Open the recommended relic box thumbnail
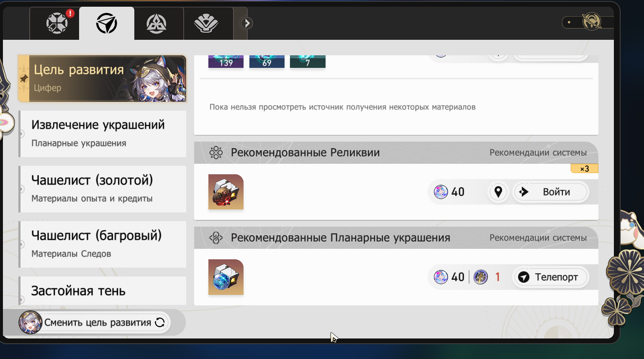 click(x=226, y=192)
